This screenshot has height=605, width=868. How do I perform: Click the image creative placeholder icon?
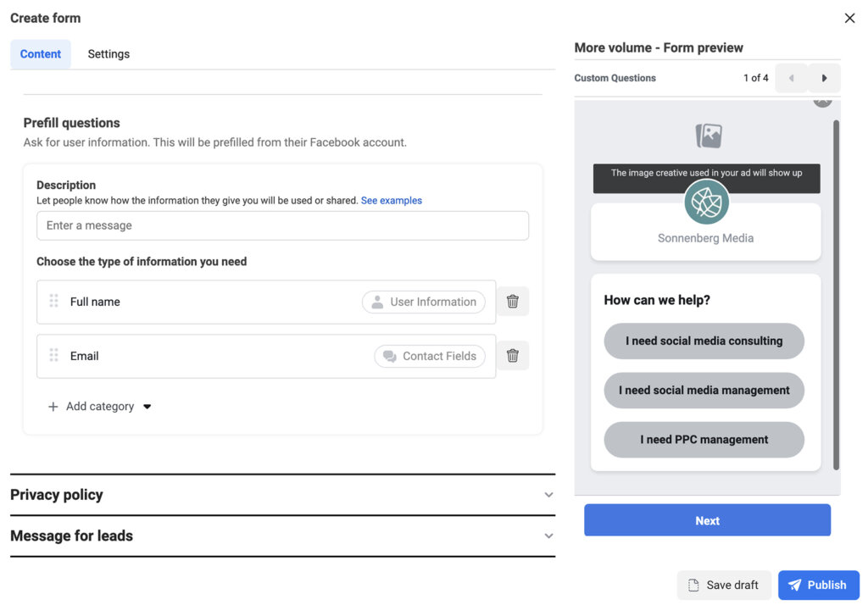709,136
